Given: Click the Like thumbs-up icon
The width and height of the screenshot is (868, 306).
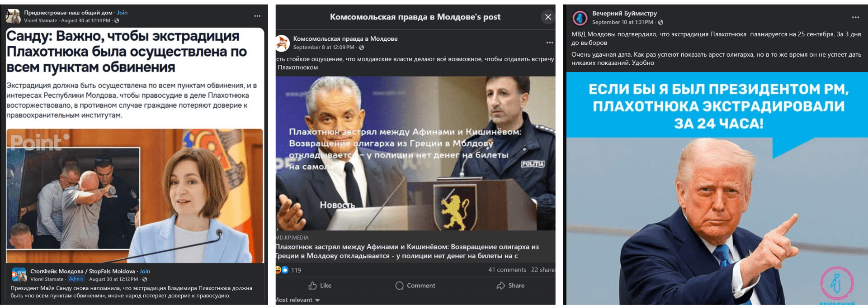Looking at the screenshot, I should point(312,286).
